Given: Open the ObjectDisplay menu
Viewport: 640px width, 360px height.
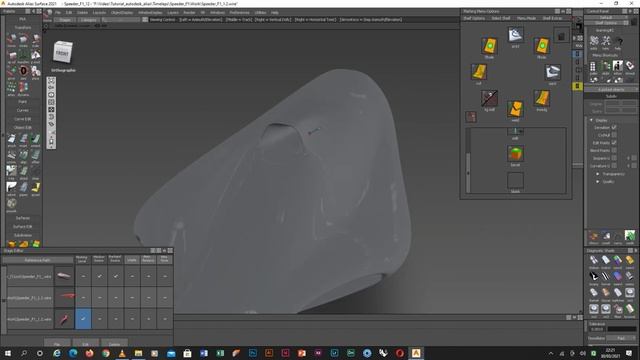Looking at the screenshot, I should [122, 13].
